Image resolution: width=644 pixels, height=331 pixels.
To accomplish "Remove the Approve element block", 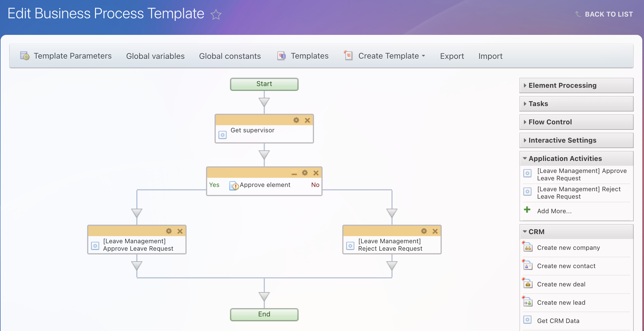I will click(x=316, y=173).
